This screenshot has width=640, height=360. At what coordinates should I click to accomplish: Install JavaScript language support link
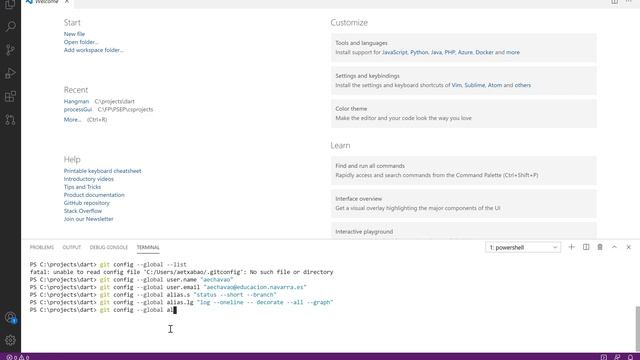[x=395, y=52]
